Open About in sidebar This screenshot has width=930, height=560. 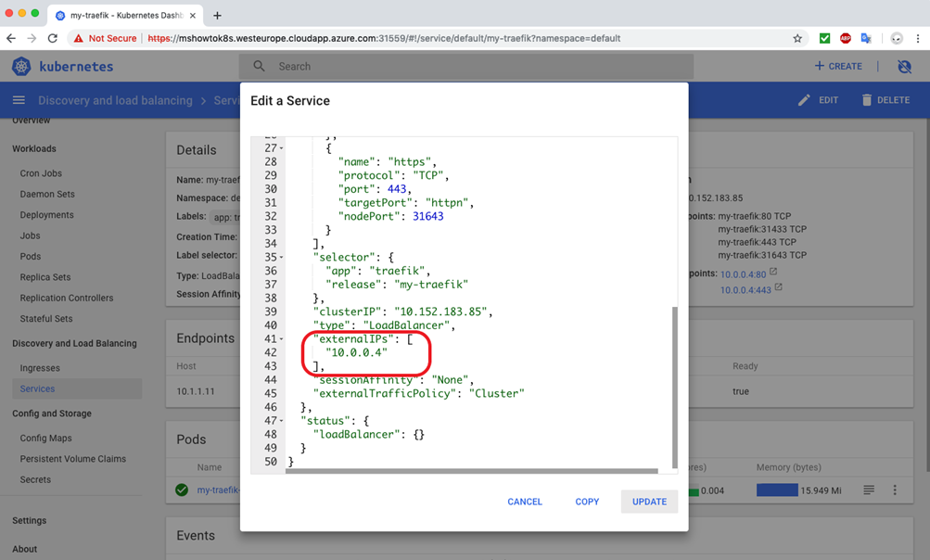coord(24,549)
